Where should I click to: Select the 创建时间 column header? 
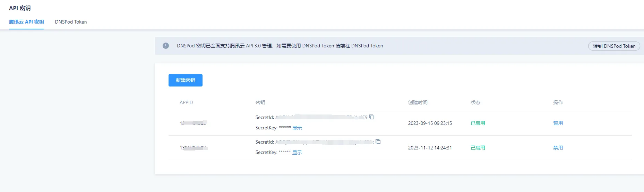tap(418, 102)
